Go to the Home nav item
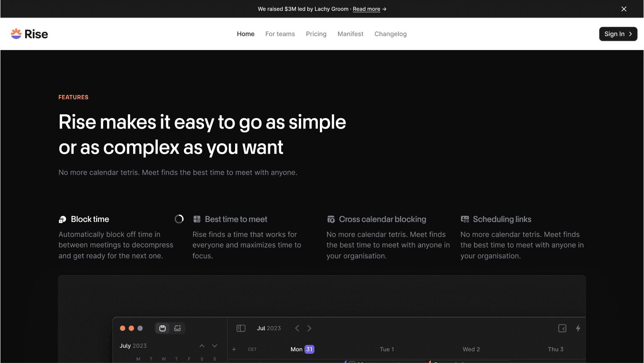The height and width of the screenshot is (363, 644). point(246,34)
